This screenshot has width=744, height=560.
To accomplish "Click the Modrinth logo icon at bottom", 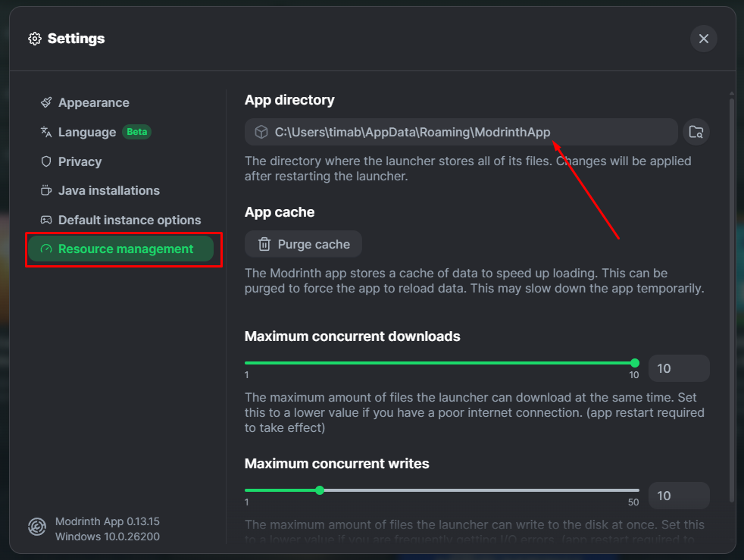I will click(x=37, y=527).
